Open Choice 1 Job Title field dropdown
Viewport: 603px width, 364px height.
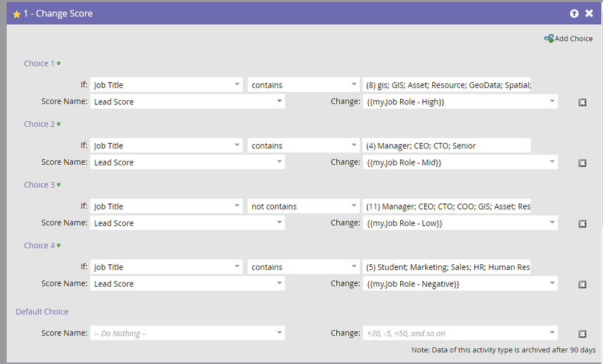(237, 85)
